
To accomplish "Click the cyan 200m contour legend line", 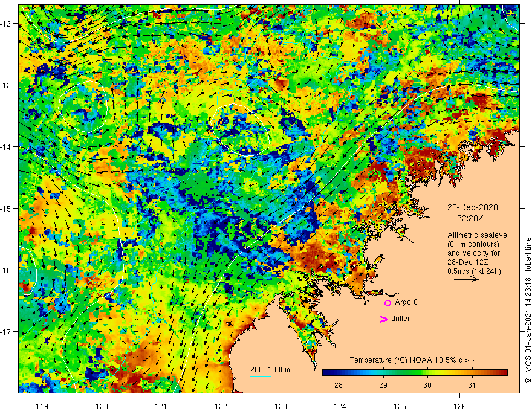I will [x=261, y=376].
